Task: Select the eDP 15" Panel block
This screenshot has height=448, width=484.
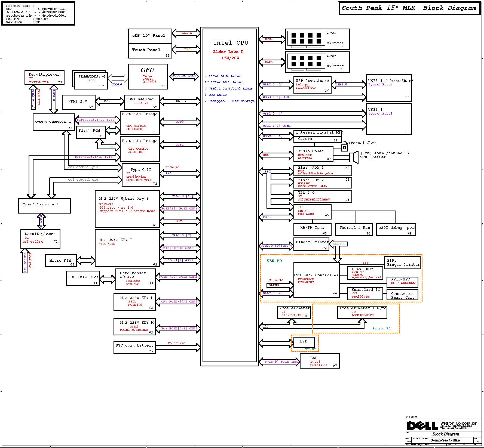Action: click(x=150, y=36)
